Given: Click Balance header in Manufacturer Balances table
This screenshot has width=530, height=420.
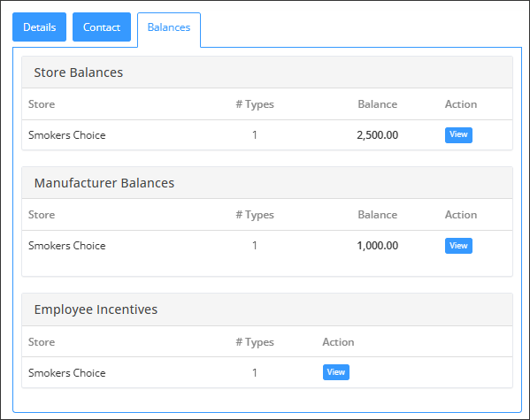Looking at the screenshot, I should 377,215.
